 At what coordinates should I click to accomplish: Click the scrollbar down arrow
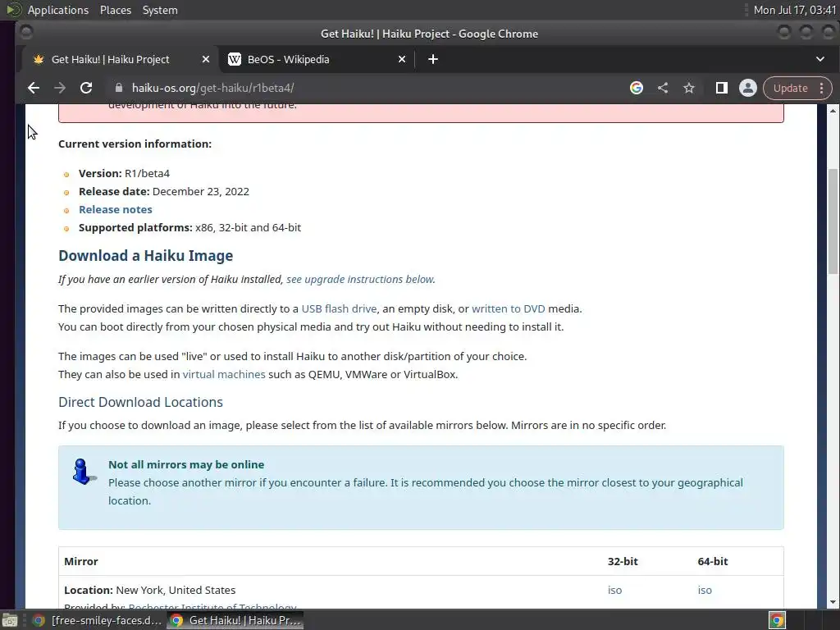(x=833, y=602)
